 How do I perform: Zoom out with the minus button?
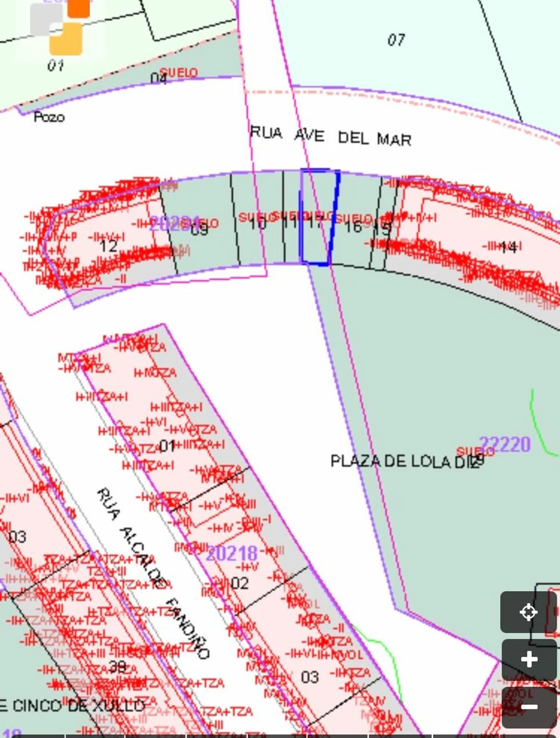[x=529, y=707]
